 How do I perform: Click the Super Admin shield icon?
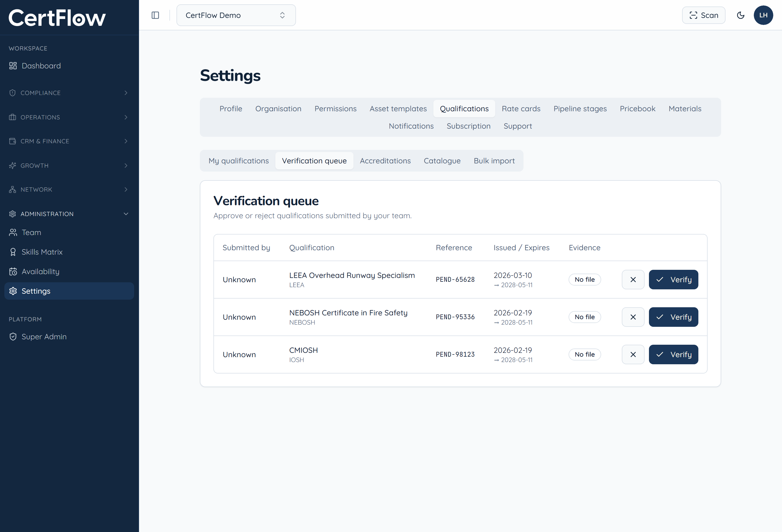coord(13,337)
